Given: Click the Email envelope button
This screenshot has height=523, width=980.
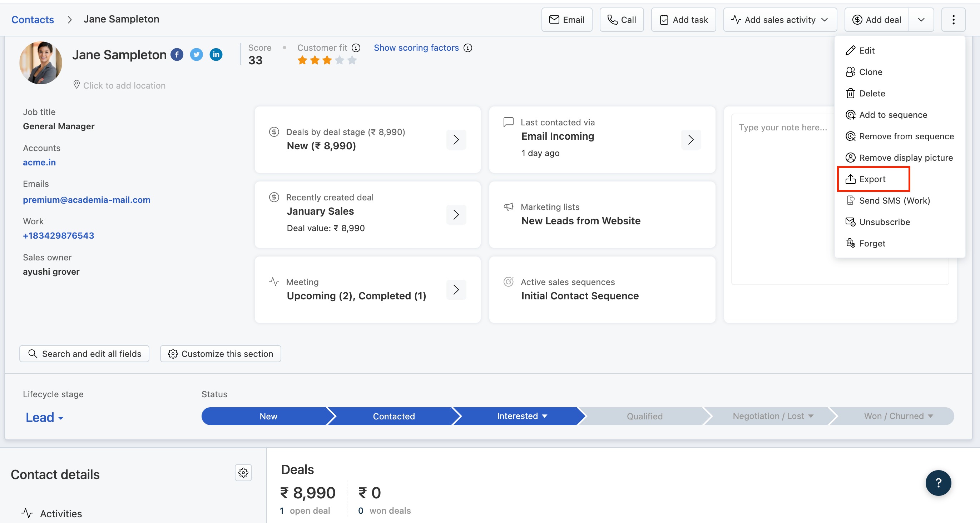Looking at the screenshot, I should [566, 20].
